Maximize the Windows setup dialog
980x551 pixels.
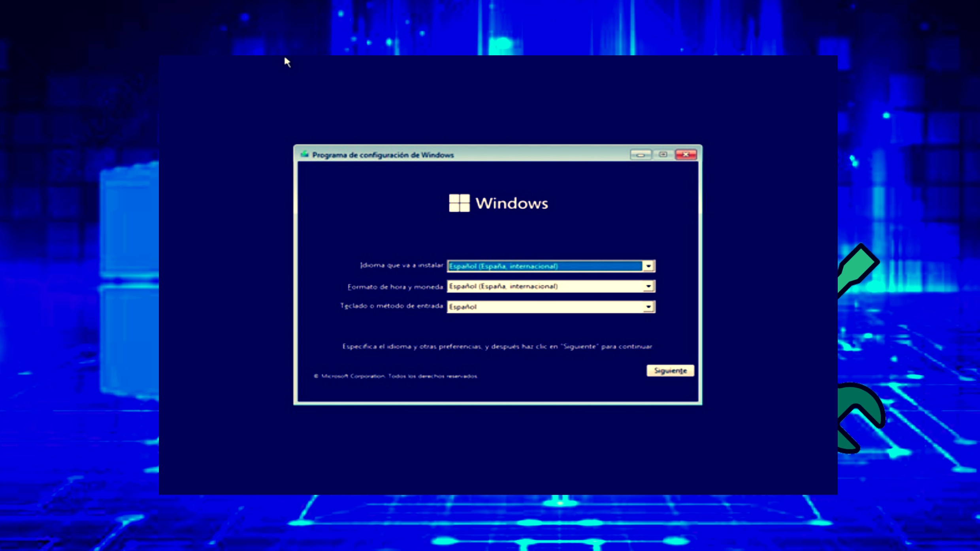pyautogui.click(x=663, y=154)
